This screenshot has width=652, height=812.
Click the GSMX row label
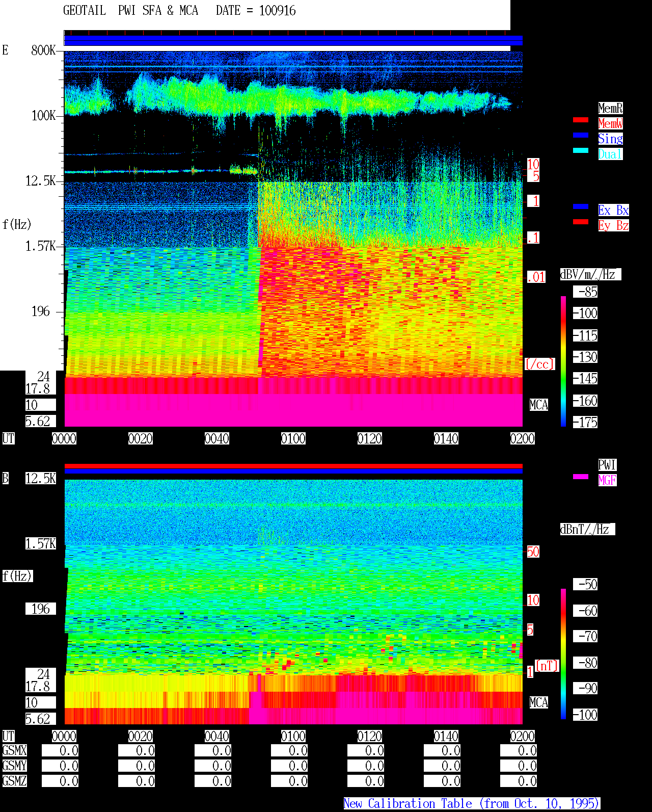pyautogui.click(x=15, y=750)
